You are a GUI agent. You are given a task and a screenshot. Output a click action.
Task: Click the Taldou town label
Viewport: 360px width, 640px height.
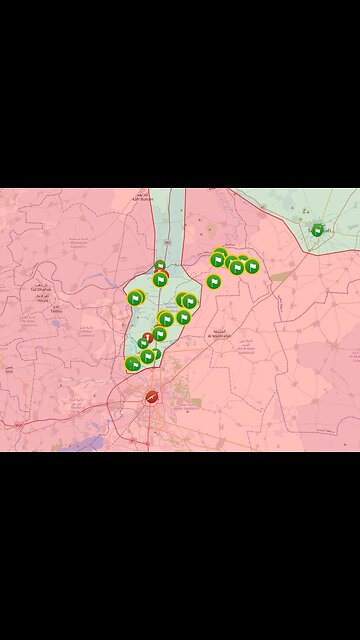pos(57,311)
